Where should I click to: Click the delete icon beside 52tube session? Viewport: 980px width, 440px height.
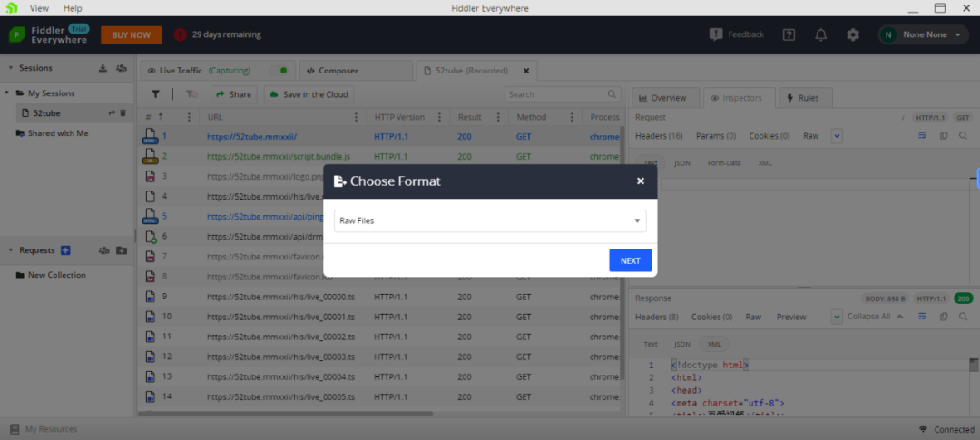coord(123,113)
